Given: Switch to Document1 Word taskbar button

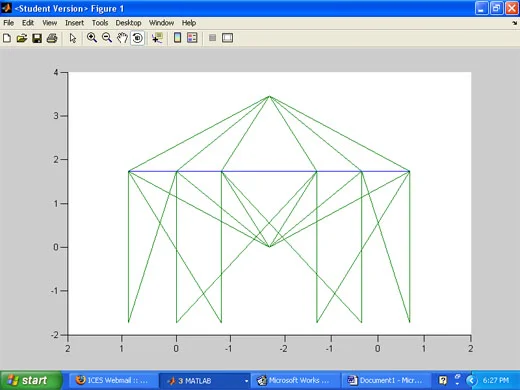Looking at the screenshot, I should point(386,380).
